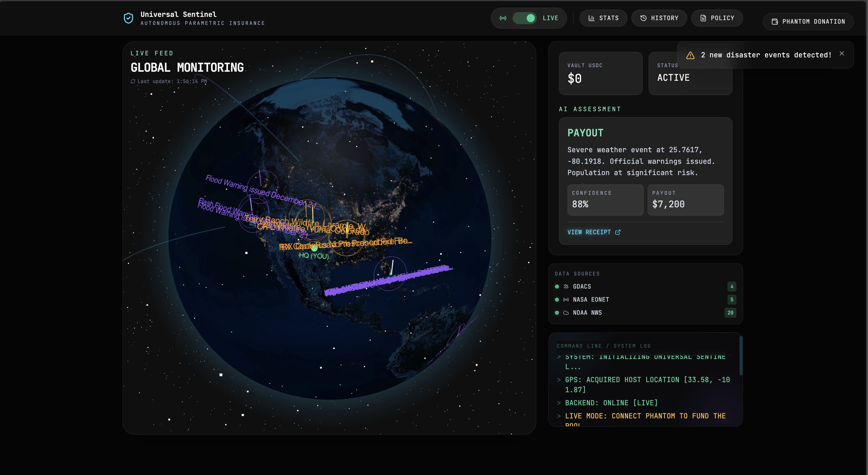Click the refresh icon next to Last update

[x=133, y=82]
